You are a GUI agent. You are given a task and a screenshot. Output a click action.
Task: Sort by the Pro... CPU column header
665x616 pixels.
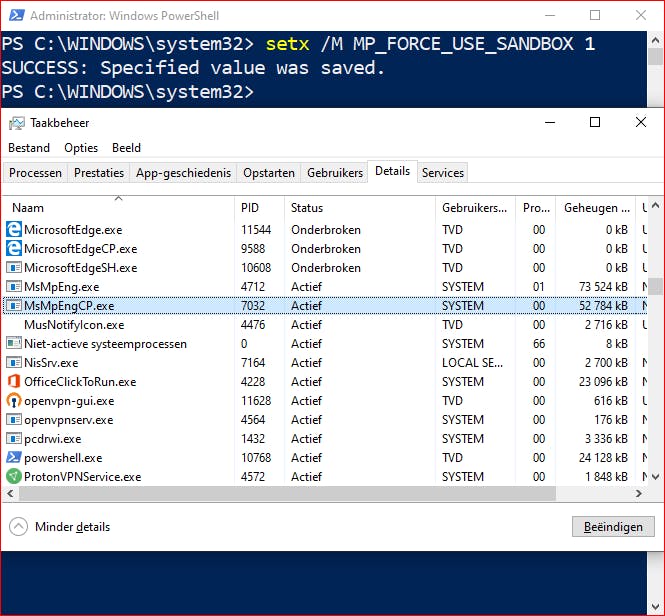(x=536, y=207)
